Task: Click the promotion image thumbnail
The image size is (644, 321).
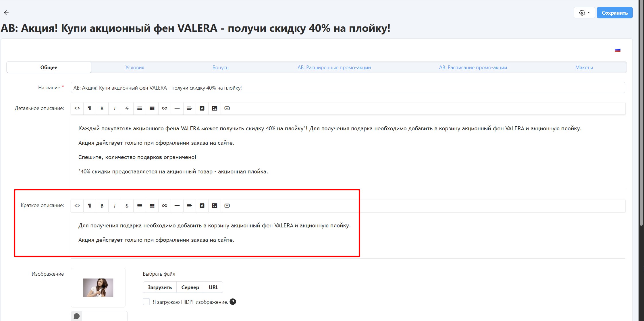Action: point(98,287)
